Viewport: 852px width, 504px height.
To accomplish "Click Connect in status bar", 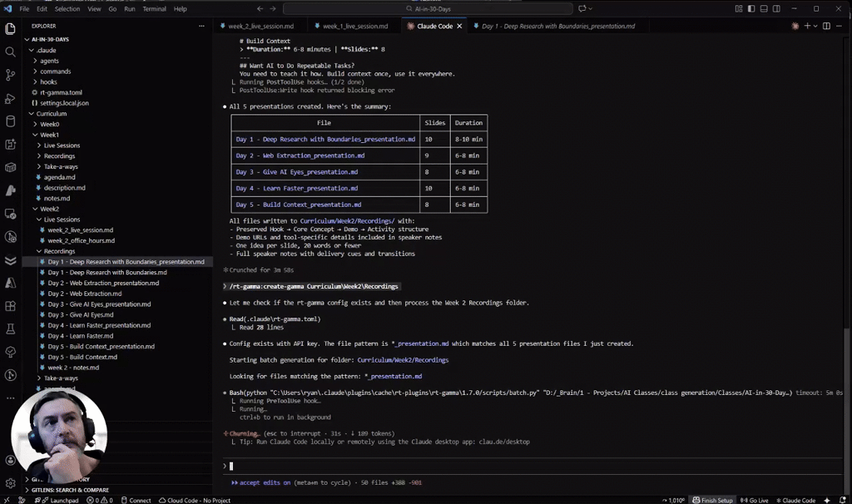I will tap(136, 500).
